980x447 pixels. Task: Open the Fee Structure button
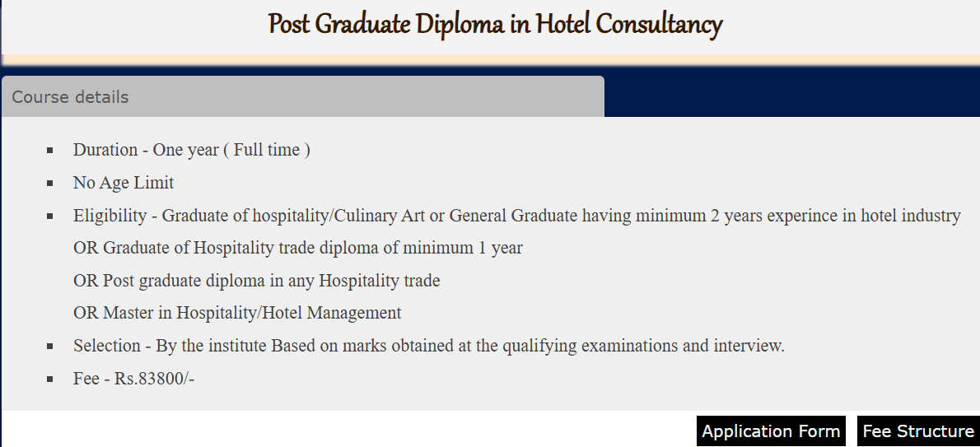coord(918,431)
